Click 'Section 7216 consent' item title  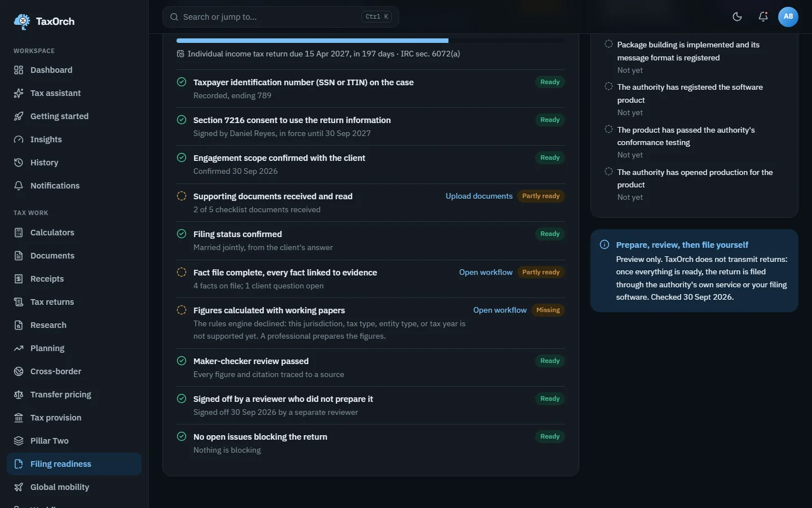(292, 120)
